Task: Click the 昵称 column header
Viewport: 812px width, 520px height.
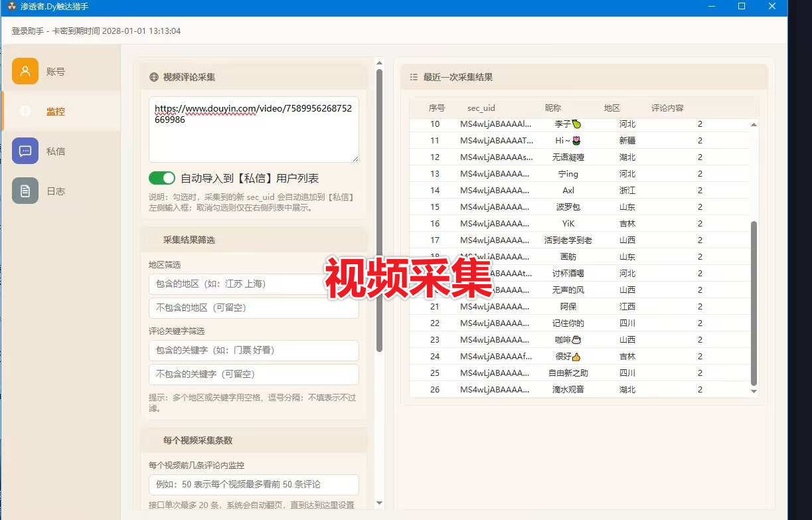Action: click(x=552, y=108)
